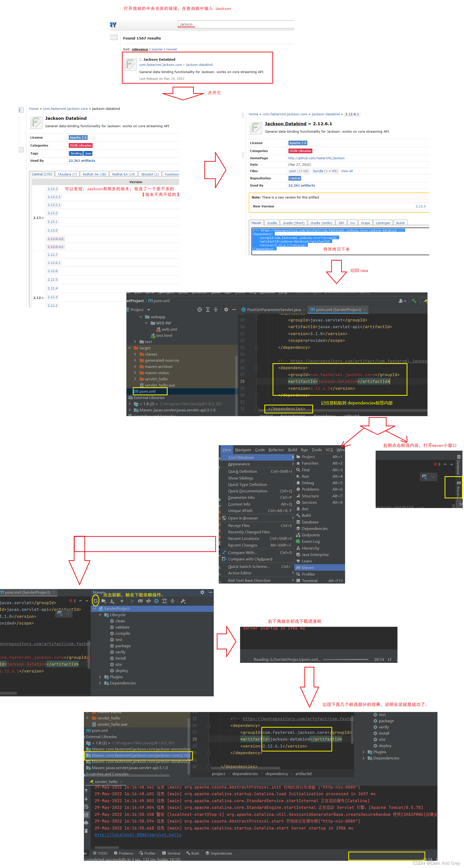Open the Project panel gear settings
Viewport: 464px width, 868px height.
[226, 309]
